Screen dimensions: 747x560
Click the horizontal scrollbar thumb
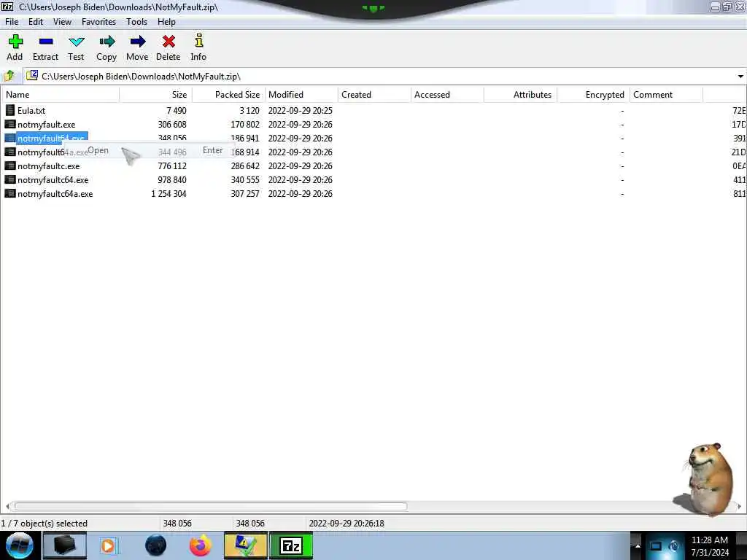point(210,506)
